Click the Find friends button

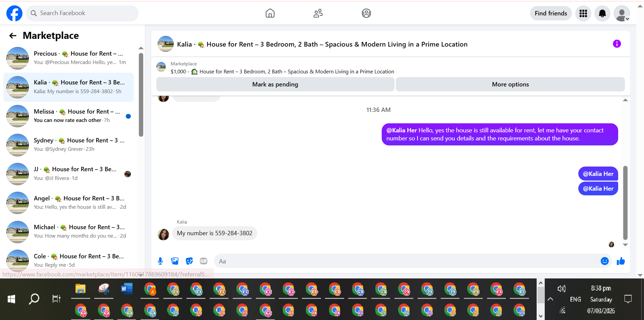pyautogui.click(x=551, y=13)
